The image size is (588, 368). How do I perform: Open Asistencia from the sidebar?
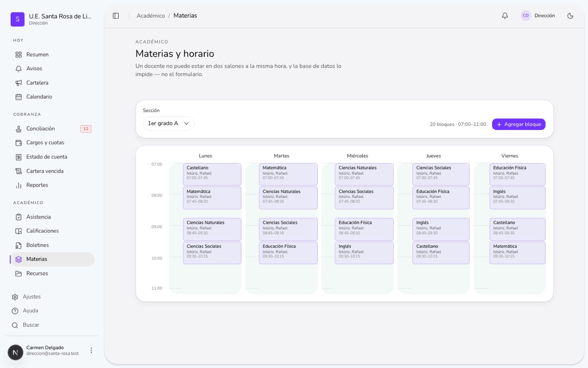pos(52,217)
